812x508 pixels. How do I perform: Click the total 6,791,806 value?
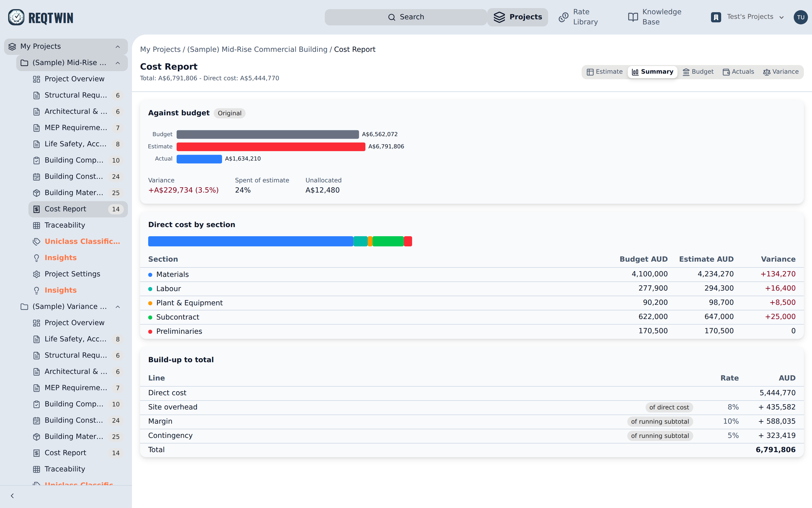click(775, 450)
